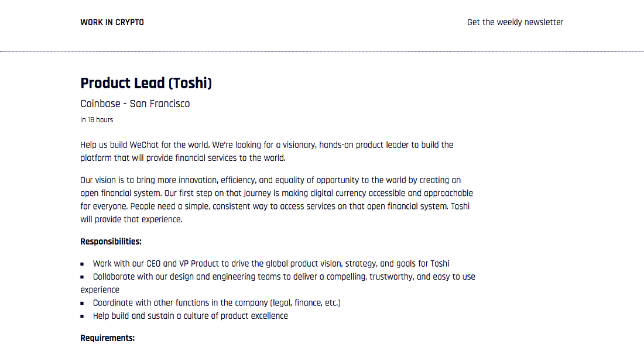Click the Requirements heading
Viewport: 644px width, 351px height.
107,338
